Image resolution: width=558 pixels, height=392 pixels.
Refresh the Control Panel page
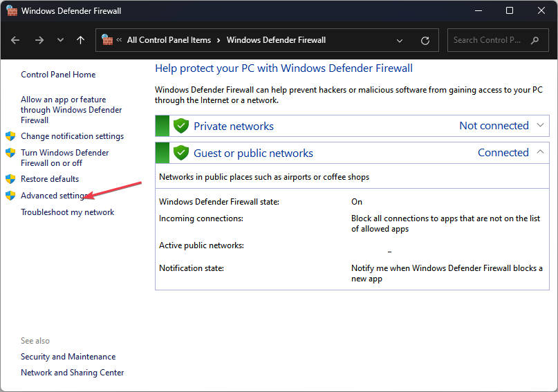click(x=425, y=41)
